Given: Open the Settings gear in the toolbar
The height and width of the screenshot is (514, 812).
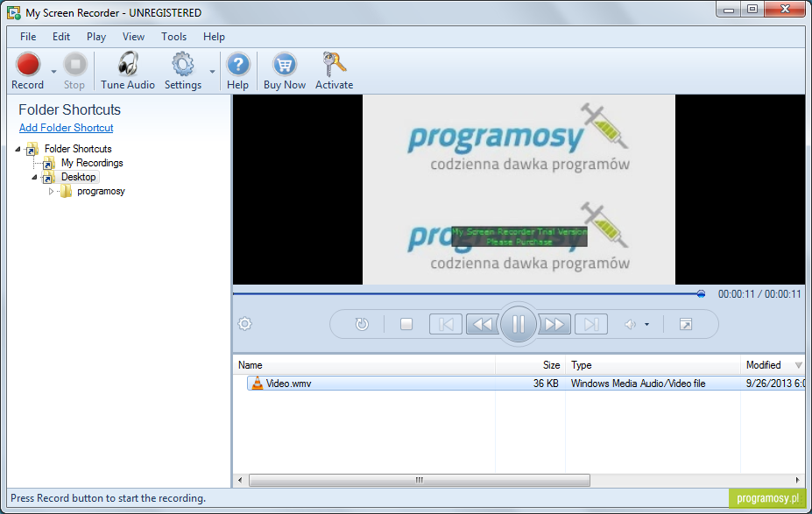Looking at the screenshot, I should [183, 70].
